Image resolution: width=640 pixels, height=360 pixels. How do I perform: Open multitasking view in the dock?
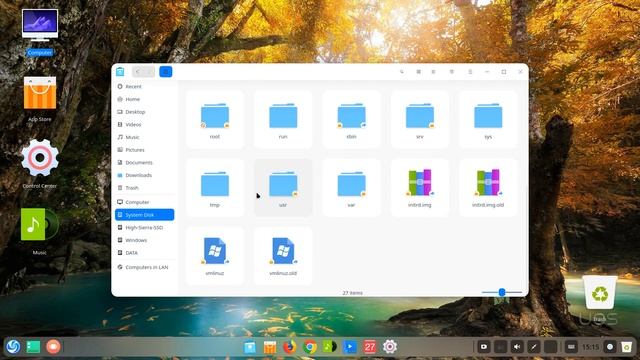pos(33,347)
